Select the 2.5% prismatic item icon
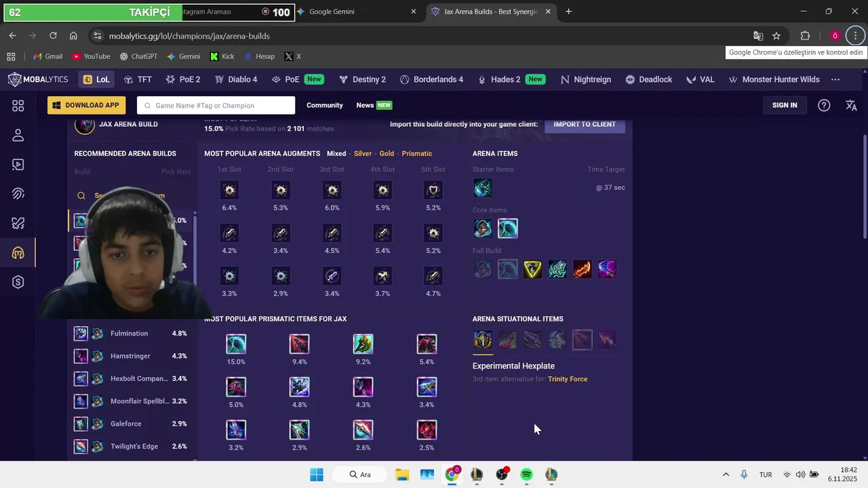Screen dimensions: 868x488 427,430
